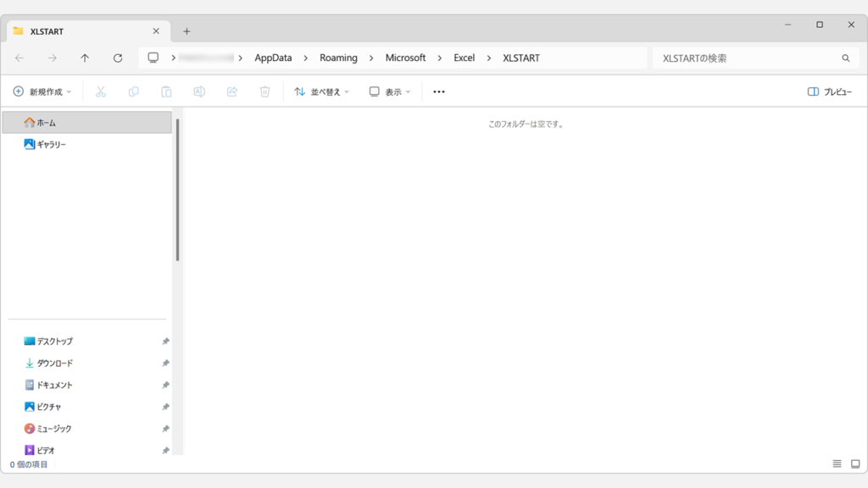Screen dimensions: 868x488
Task: Click the Share icon in toolbar
Action: 231,91
